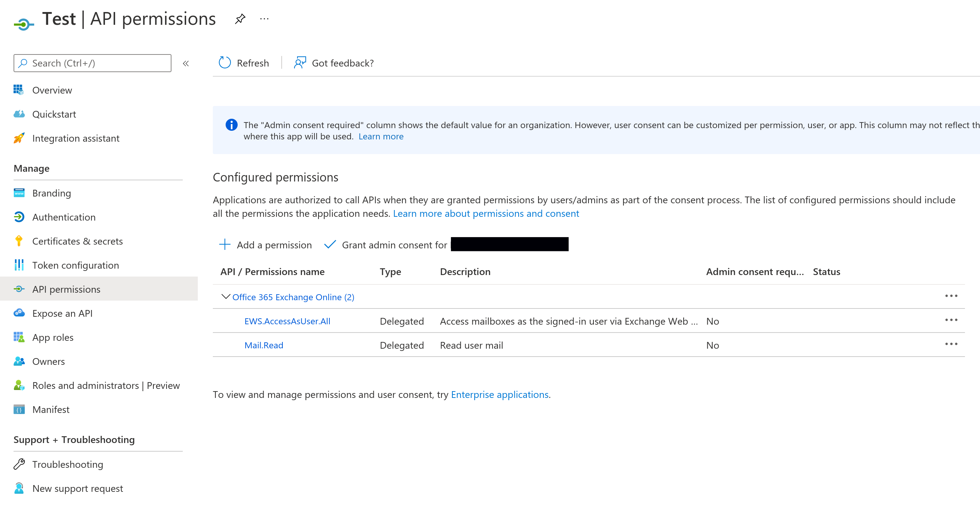Viewport: 980px width, 508px height.
Task: Select Certificates & secrets
Action: tap(77, 241)
